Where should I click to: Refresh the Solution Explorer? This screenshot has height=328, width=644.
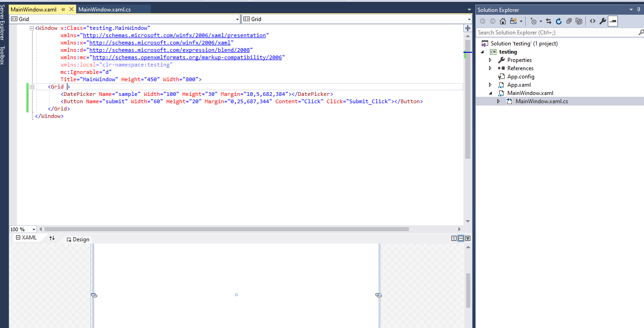(558, 21)
